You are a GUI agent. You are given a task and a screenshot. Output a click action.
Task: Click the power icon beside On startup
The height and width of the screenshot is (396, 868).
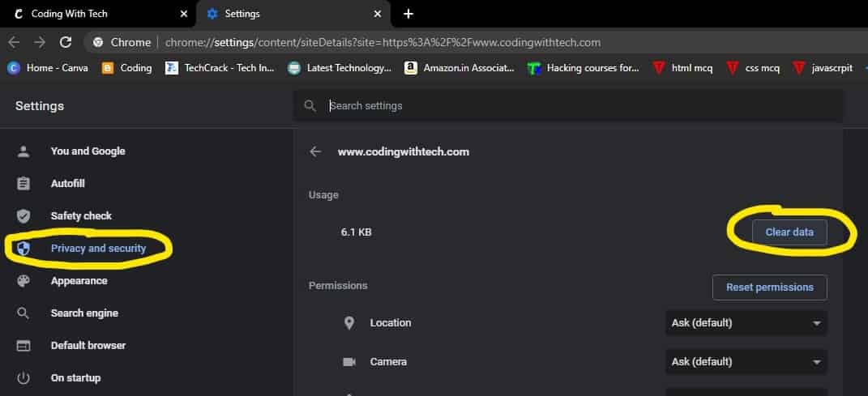point(24,378)
